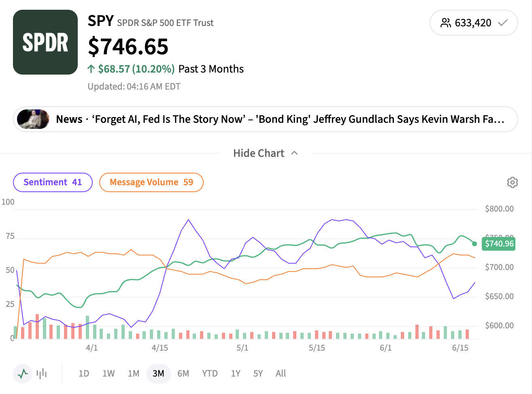532x394 pixels.
Task: Switch to line chart view icon
Action: pyautogui.click(x=23, y=373)
